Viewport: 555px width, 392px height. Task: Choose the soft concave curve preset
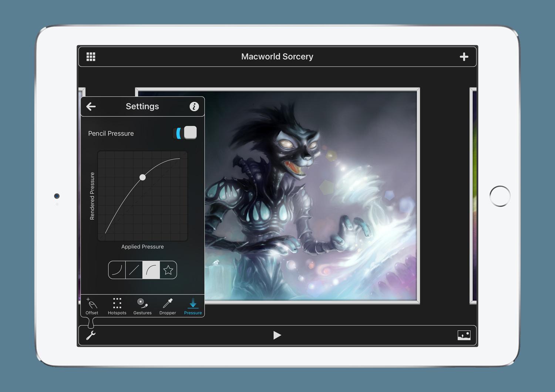tap(117, 270)
